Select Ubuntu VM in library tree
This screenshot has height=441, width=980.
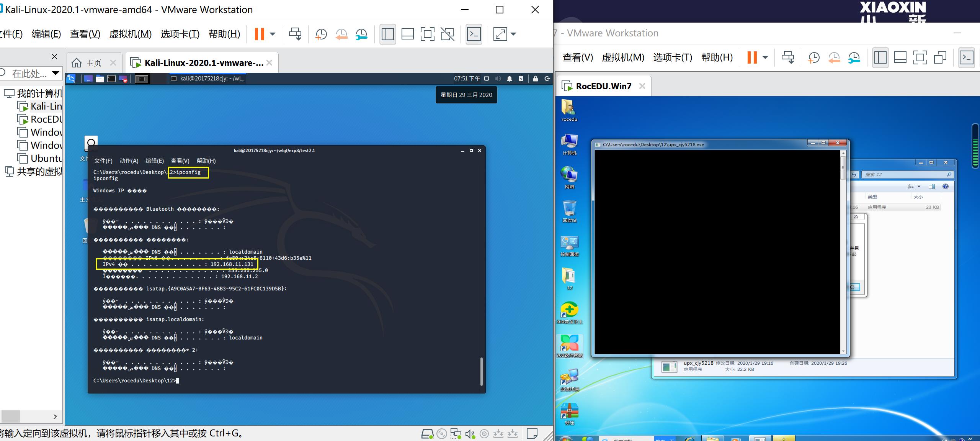pos(40,158)
